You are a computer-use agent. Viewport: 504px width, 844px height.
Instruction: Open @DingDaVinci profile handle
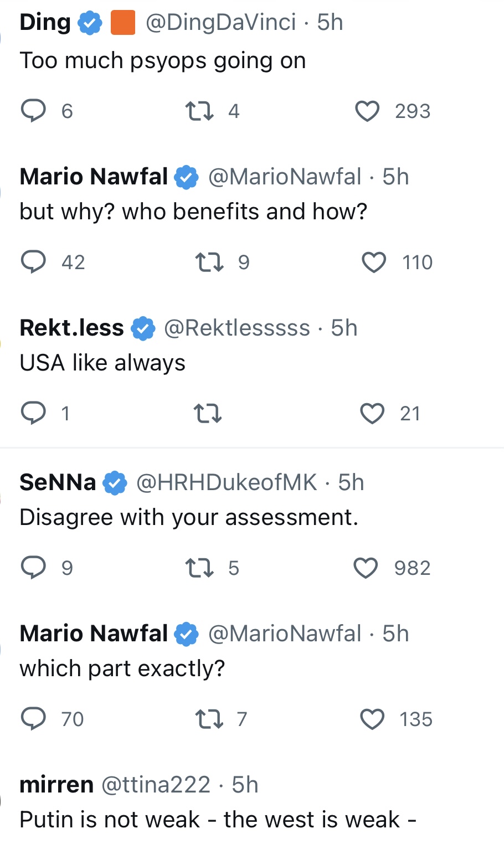[220, 23]
